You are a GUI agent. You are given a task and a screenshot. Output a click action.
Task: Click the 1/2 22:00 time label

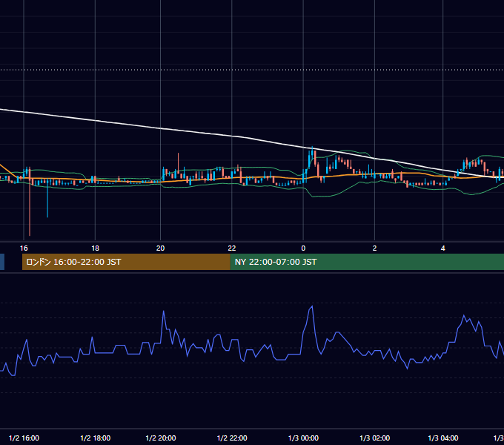pyautogui.click(x=232, y=438)
